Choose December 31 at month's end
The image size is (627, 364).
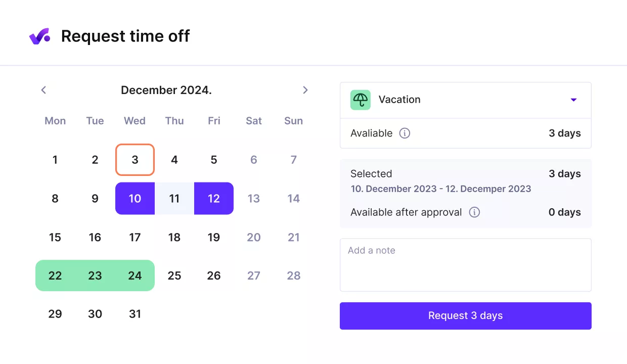135,314
